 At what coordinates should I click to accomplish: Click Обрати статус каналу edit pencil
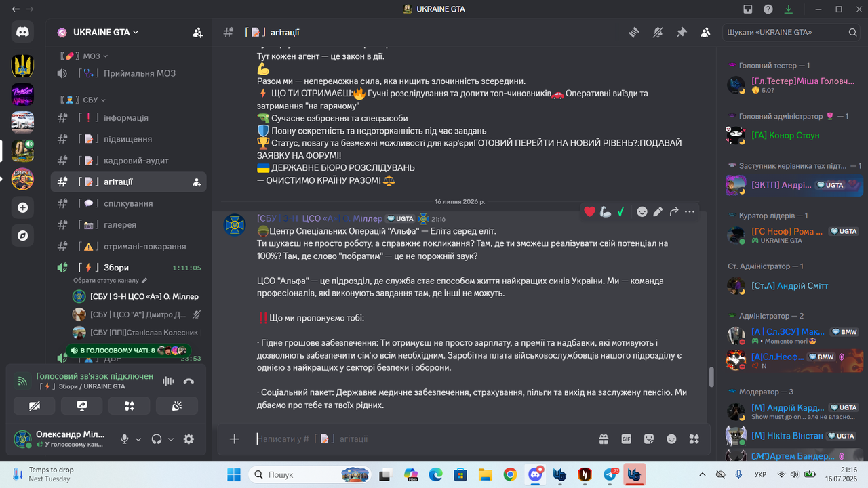[x=144, y=280]
